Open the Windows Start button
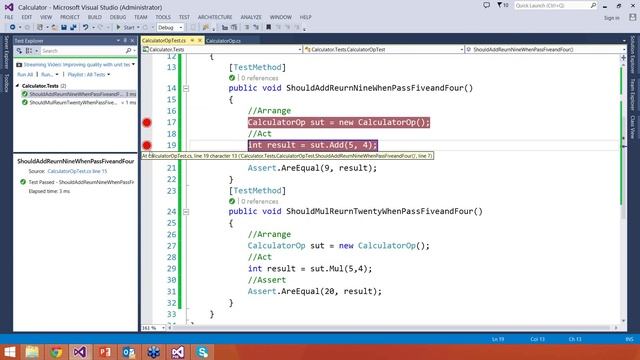The width and height of the screenshot is (640, 360). [9, 352]
